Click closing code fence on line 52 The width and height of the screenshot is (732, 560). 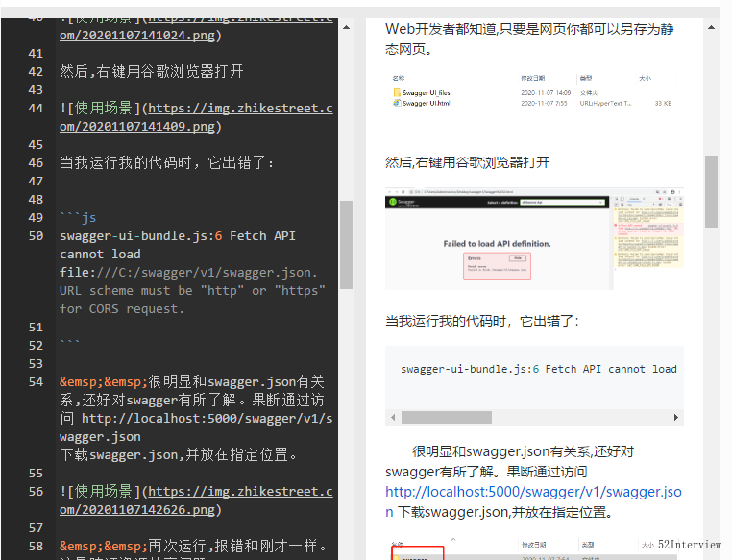pos(69,343)
